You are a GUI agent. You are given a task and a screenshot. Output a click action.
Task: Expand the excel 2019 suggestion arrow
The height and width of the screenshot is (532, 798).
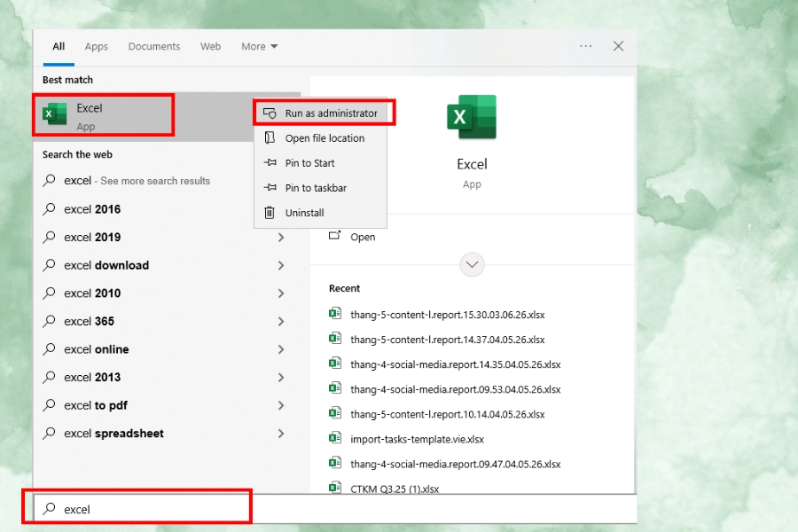coord(281,238)
